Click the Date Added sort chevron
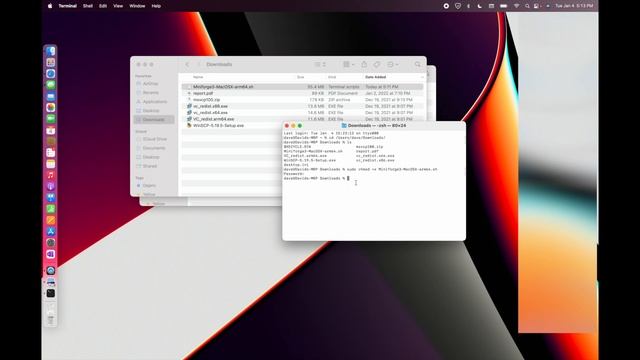Image resolution: width=640 pixels, height=360 pixels. click(x=422, y=77)
